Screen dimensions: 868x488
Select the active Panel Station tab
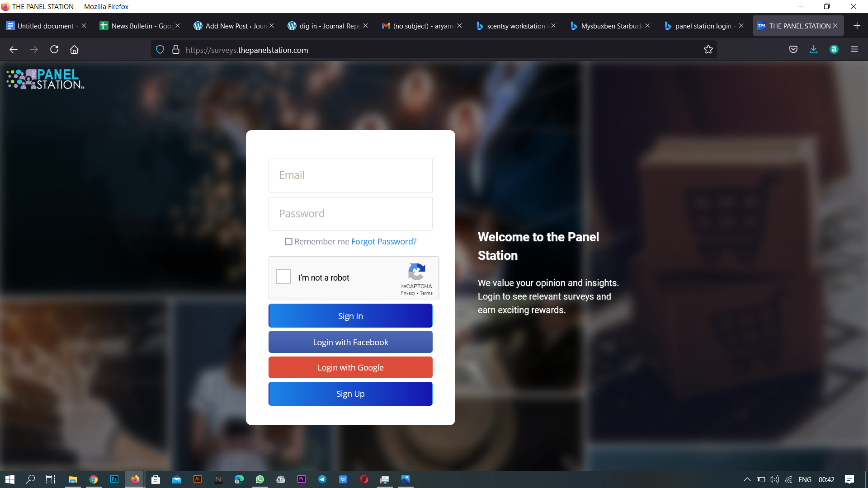click(798, 25)
